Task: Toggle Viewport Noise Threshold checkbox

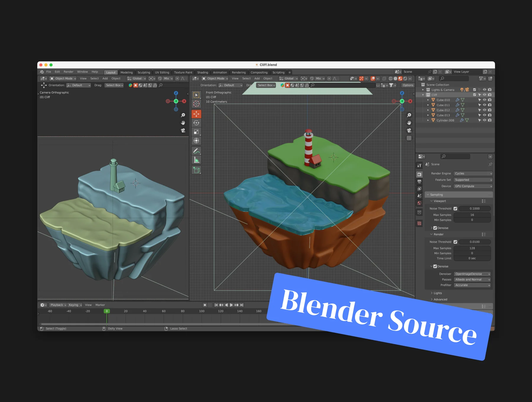Action: click(455, 209)
